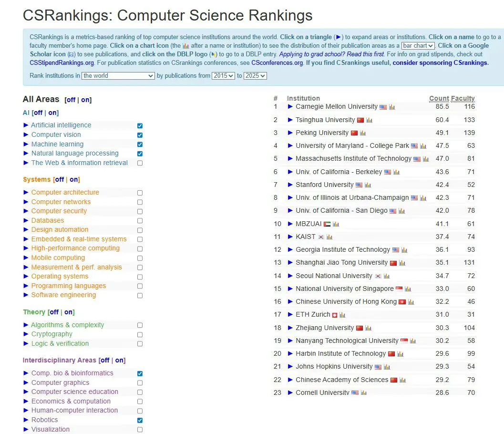
Task: Turn AI areas off
Action: [38, 113]
